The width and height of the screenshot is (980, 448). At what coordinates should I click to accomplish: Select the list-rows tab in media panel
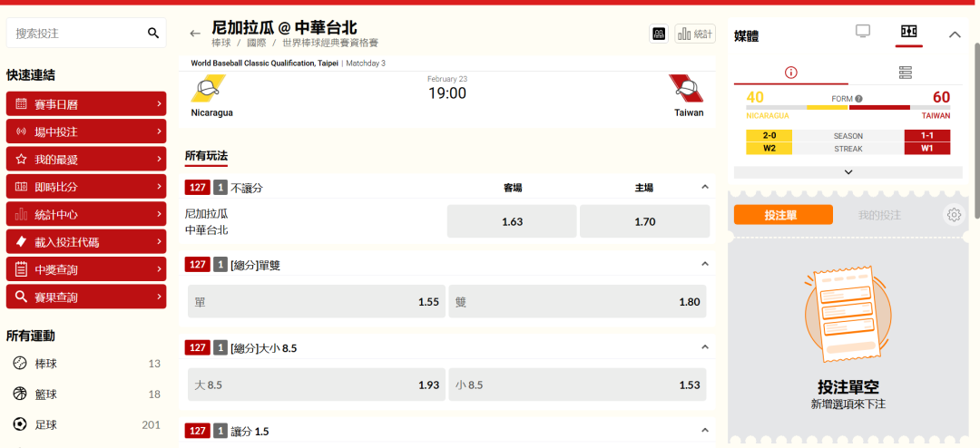[x=906, y=73]
